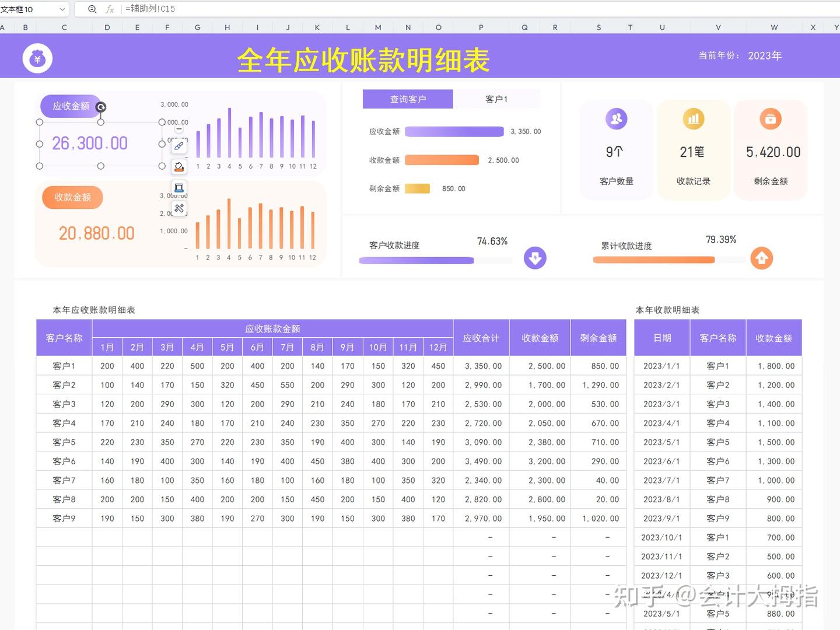This screenshot has height=630, width=840.
Task: Click the formula bar text =辅助列!C15
Action: [x=150, y=9]
